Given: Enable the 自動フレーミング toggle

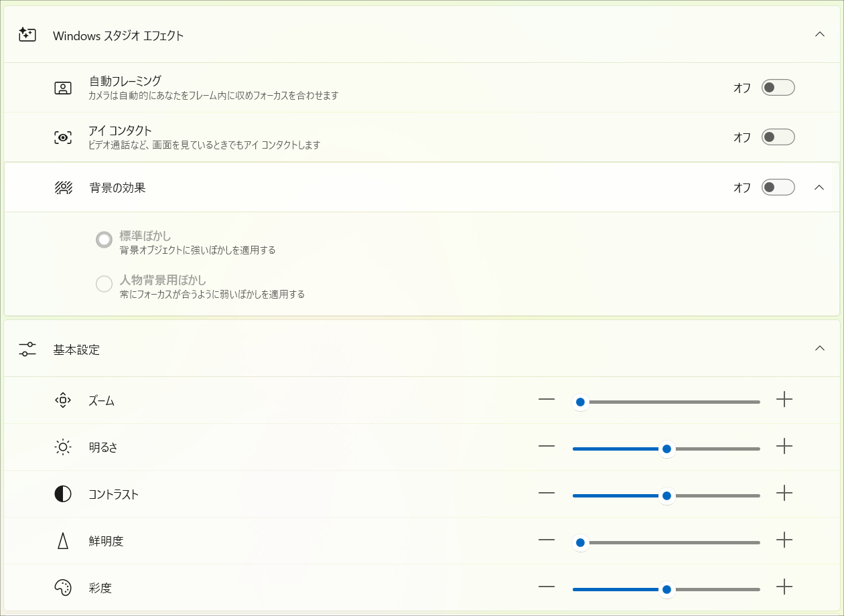Looking at the screenshot, I should [778, 88].
